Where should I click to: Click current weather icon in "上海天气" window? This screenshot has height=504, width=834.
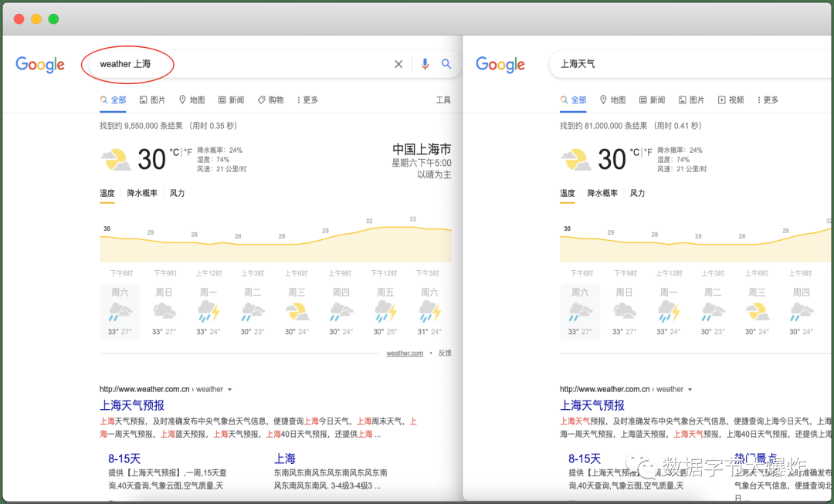point(575,160)
